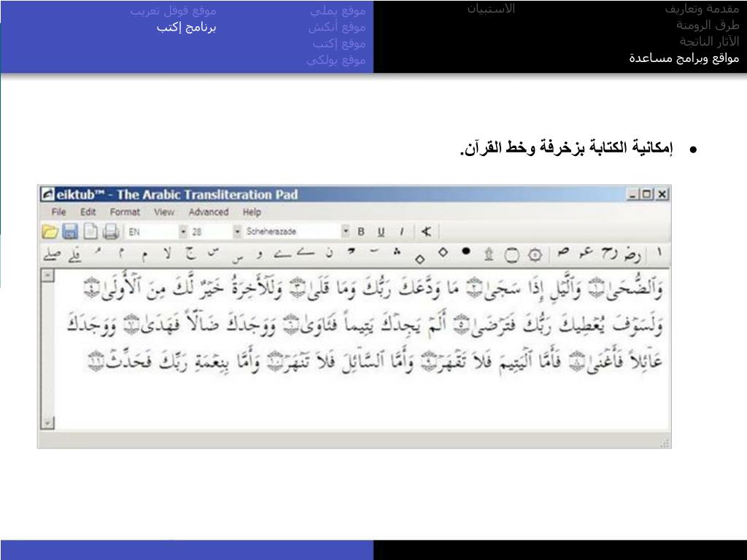The width and height of the screenshot is (747, 560).
Task: Click inside the Arabic text editing area
Action: click(362, 349)
